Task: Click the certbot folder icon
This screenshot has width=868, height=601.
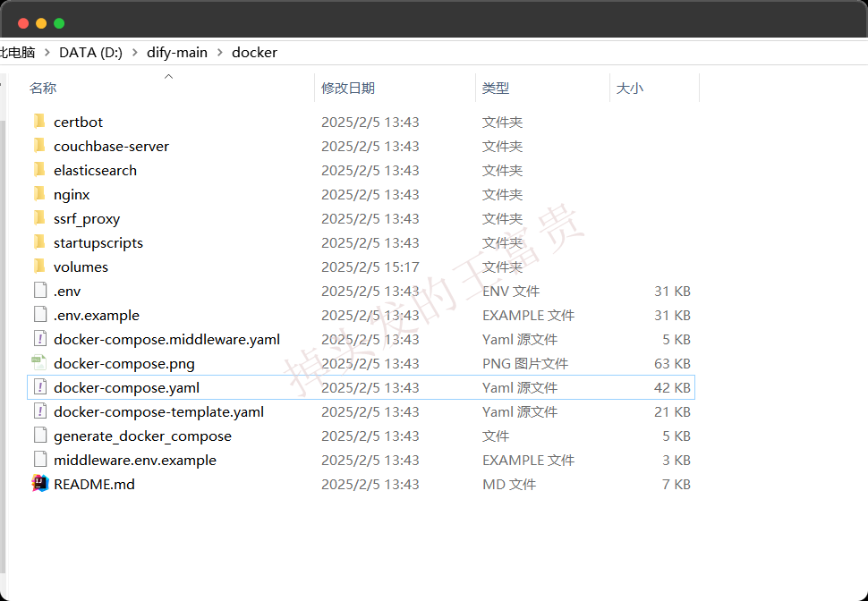Action: [39, 122]
